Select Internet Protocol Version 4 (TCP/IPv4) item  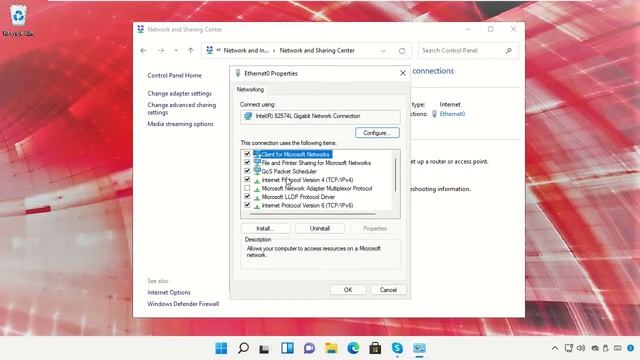coord(307,180)
